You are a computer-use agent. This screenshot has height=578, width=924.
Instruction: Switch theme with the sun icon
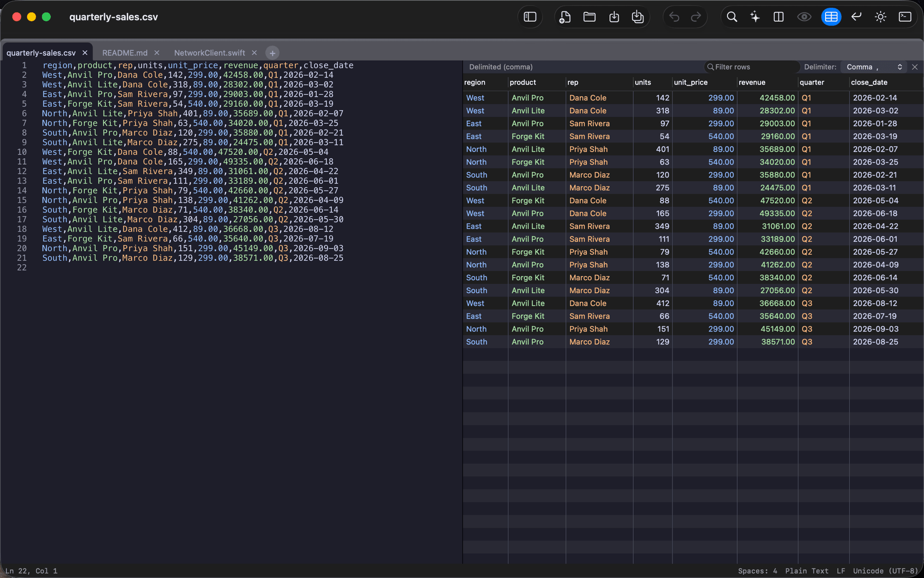coord(880,17)
